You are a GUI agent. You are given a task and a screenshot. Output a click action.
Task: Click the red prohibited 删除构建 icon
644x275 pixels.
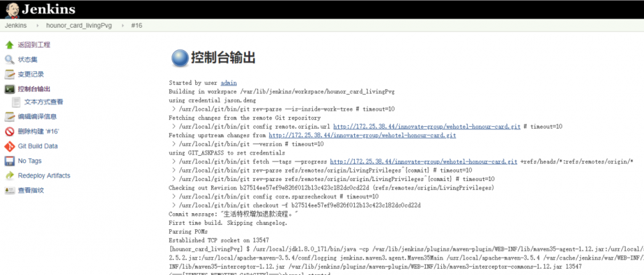[10, 132]
